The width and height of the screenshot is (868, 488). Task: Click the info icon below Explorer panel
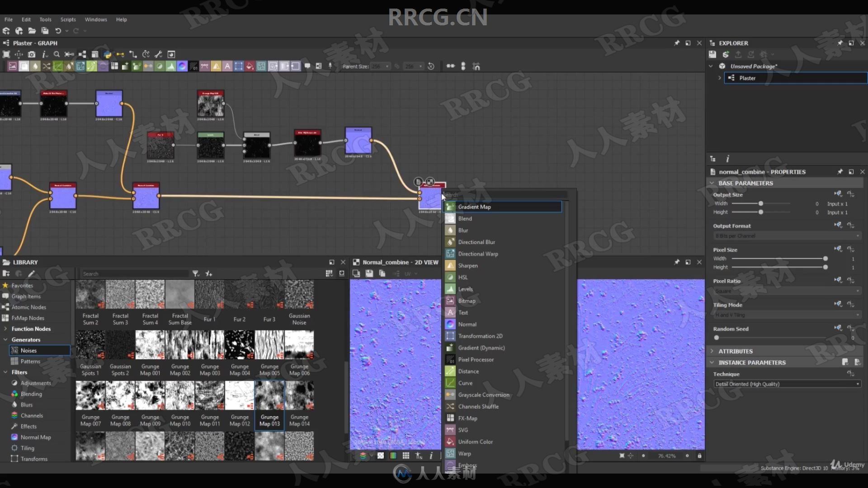click(x=727, y=159)
